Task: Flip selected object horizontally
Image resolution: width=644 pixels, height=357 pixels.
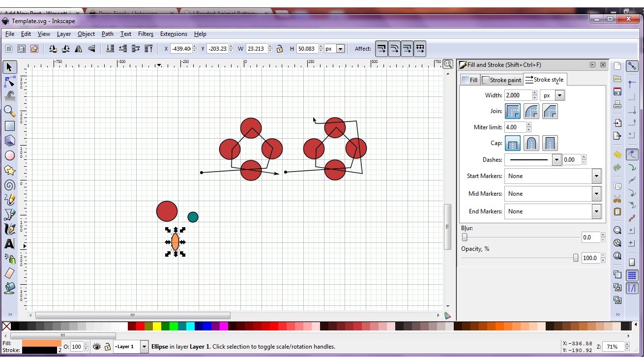Action: coord(79,49)
